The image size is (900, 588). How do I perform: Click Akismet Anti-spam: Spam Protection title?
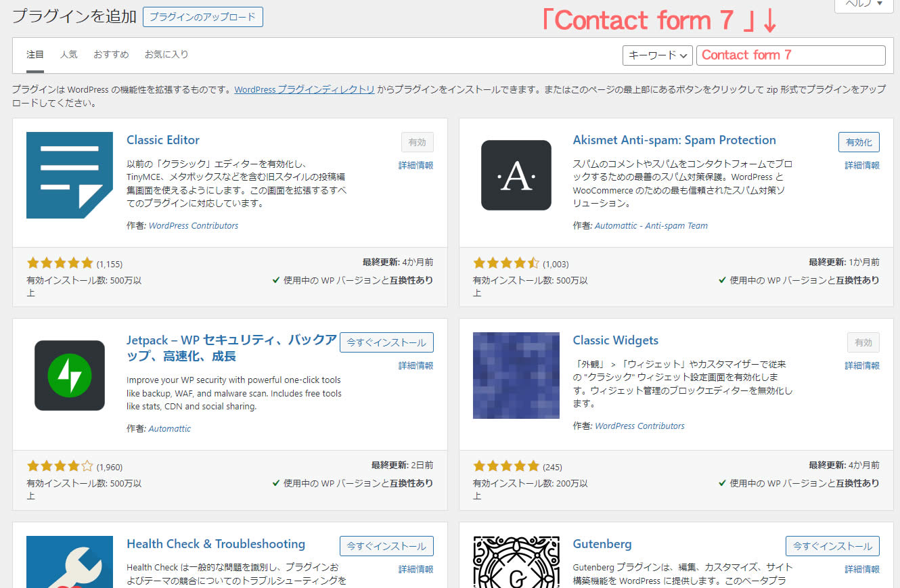click(674, 140)
